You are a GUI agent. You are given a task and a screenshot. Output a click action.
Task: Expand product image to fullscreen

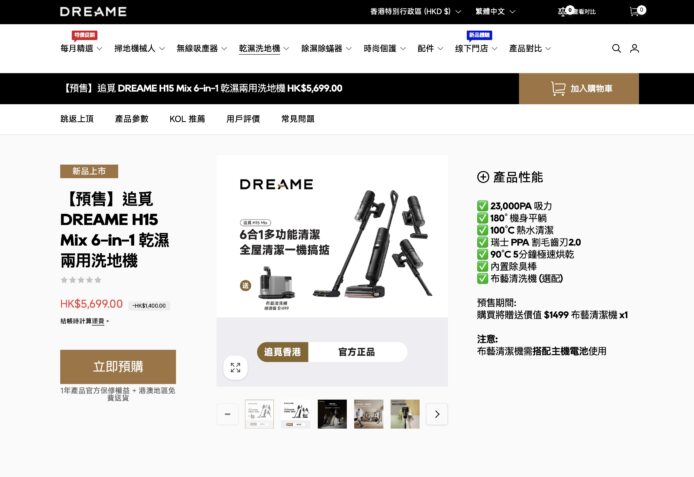(235, 367)
